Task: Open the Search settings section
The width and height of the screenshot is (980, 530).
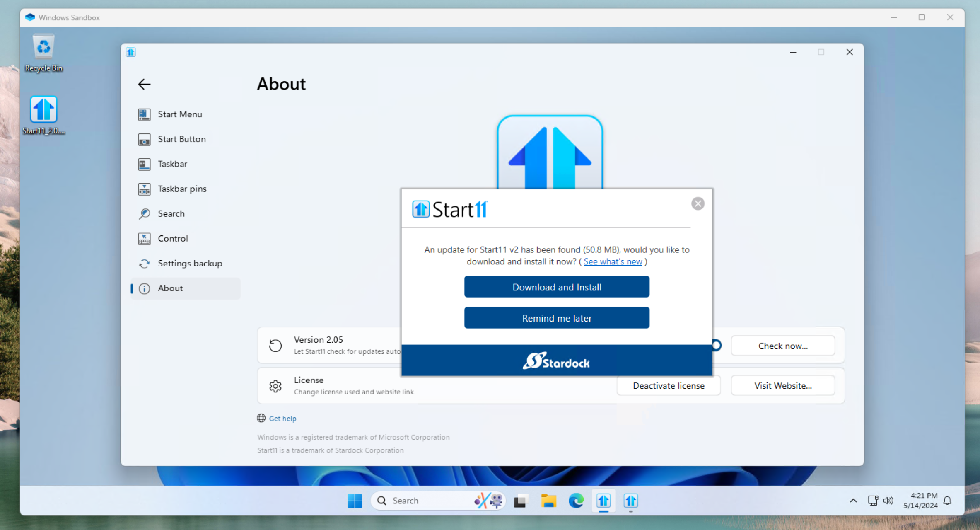Action: [185, 214]
